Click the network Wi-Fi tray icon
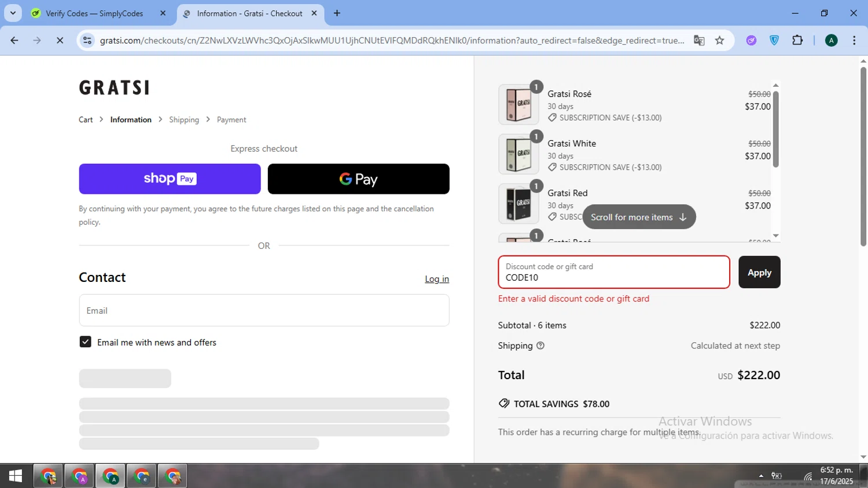Image resolution: width=868 pixels, height=488 pixels. click(808, 476)
